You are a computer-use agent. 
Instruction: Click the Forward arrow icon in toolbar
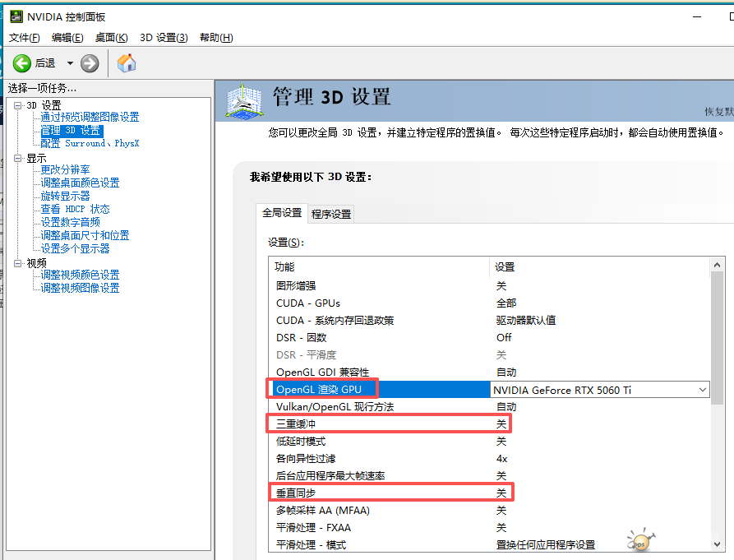pos(90,63)
